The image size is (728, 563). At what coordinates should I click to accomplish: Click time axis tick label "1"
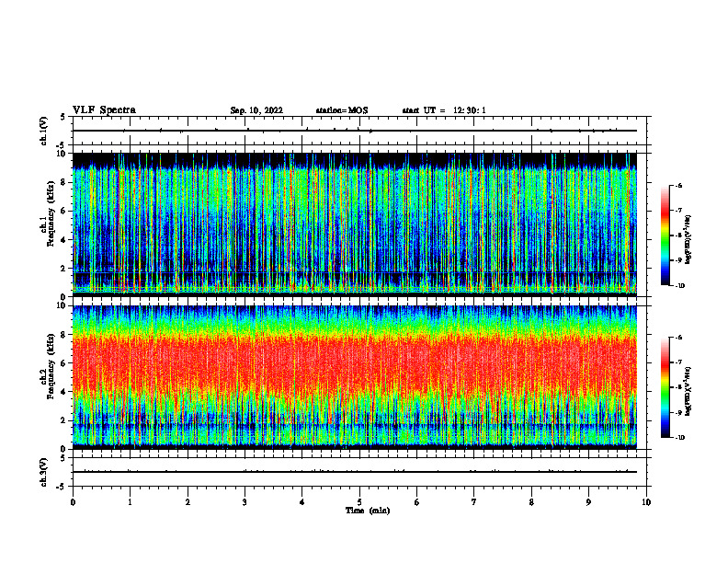click(130, 502)
